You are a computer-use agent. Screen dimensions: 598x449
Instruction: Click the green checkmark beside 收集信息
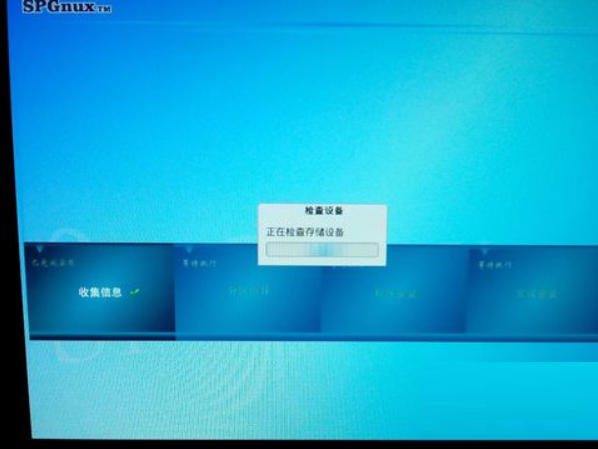135,292
